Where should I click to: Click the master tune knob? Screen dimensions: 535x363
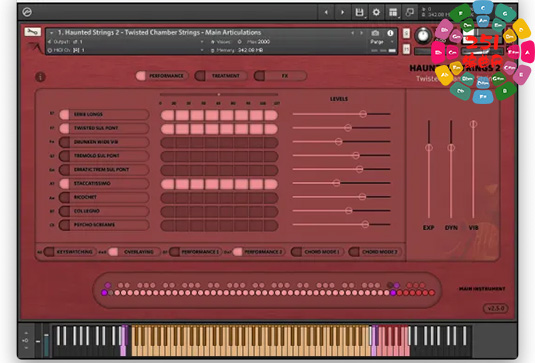[423, 35]
